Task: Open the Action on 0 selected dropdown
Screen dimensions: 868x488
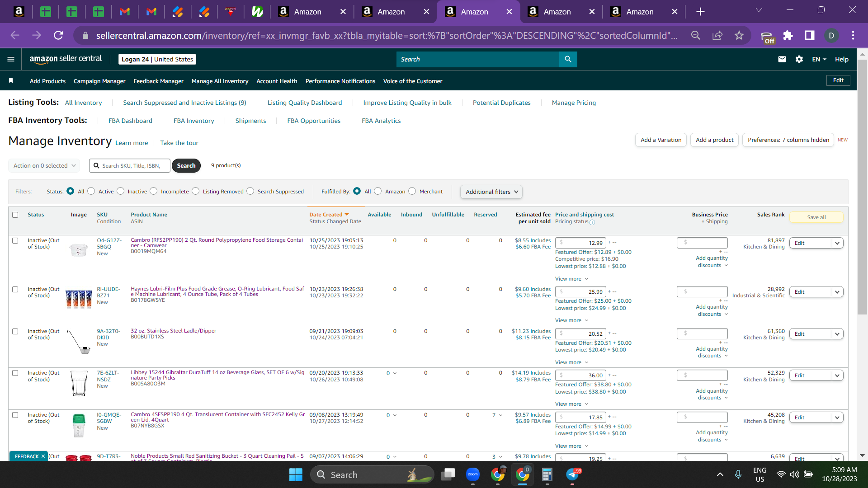Action: [x=44, y=166]
